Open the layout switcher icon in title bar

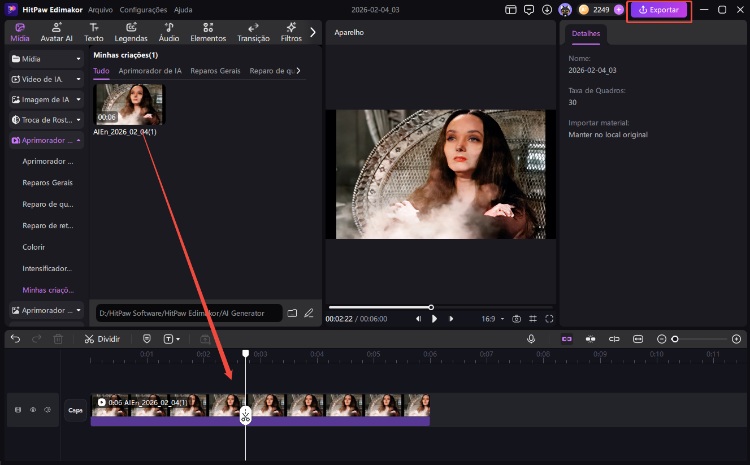pos(511,10)
